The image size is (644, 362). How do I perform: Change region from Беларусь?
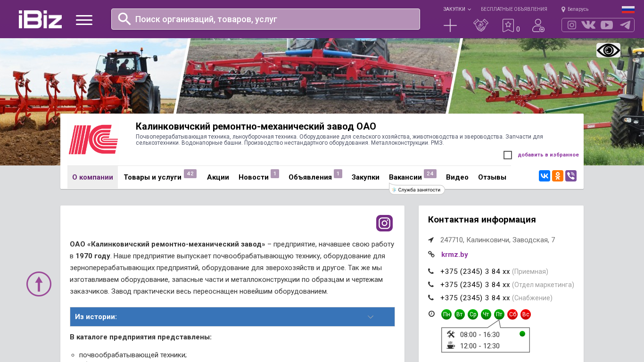tap(575, 9)
